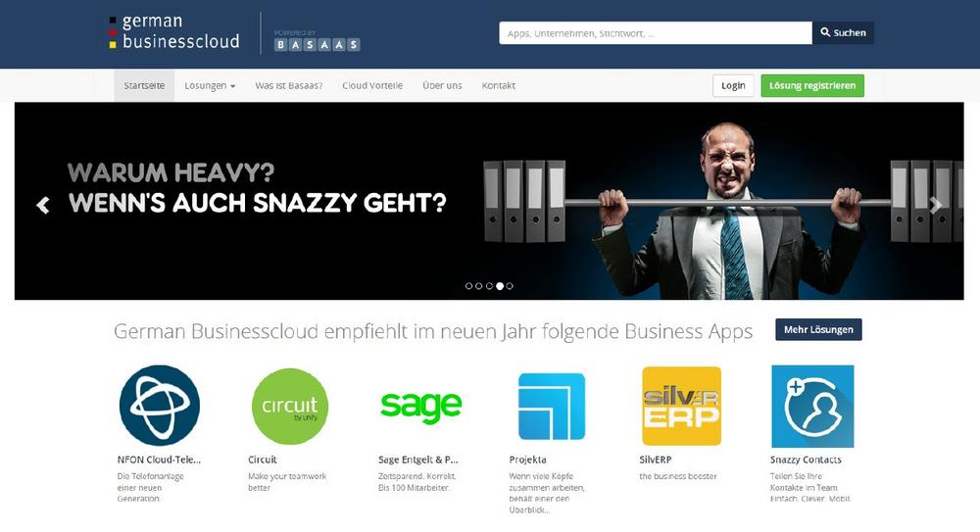This screenshot has width=980, height=532.
Task: Select the first carousel indicator dot
Action: (468, 286)
